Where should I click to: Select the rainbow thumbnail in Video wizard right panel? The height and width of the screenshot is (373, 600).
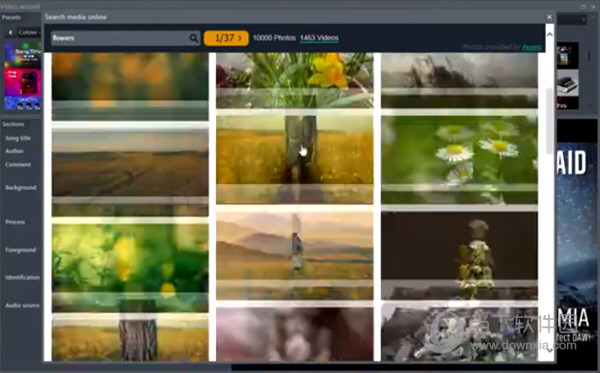(x=567, y=55)
